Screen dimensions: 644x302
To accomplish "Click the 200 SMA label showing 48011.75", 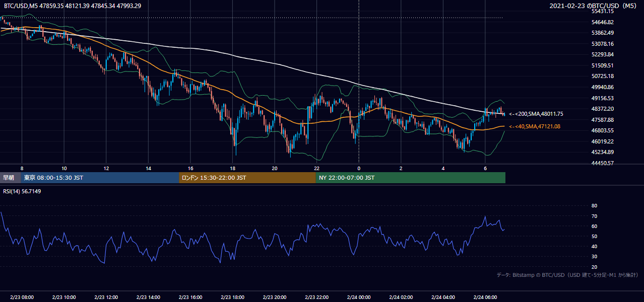I will (x=536, y=114).
